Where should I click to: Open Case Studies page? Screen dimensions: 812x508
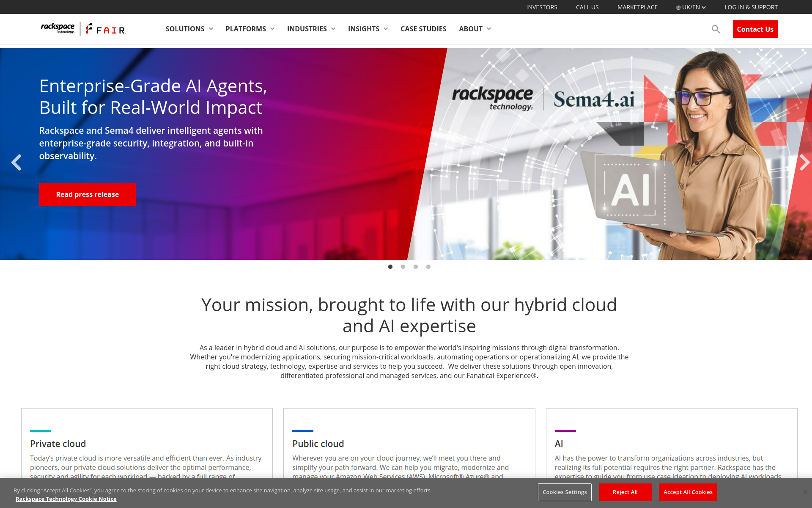point(423,29)
